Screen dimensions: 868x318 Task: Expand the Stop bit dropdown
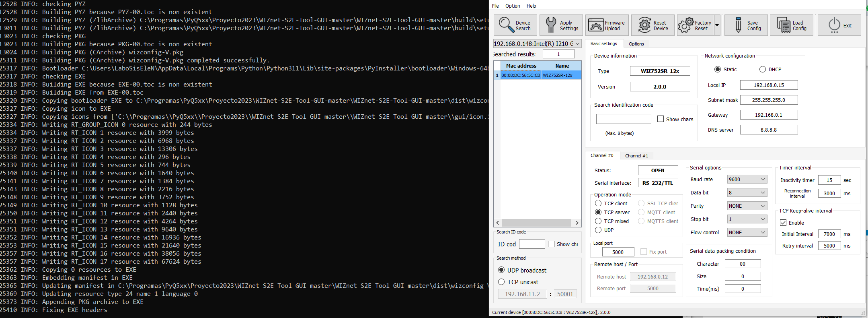(x=747, y=219)
